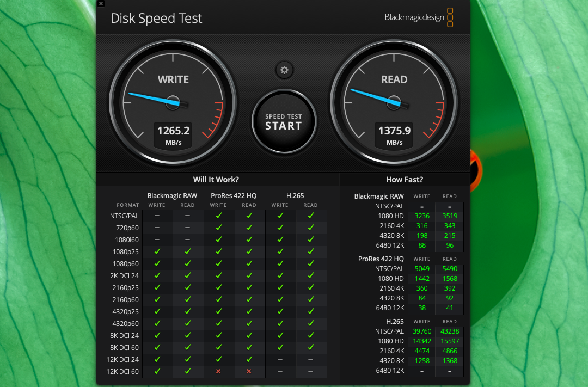This screenshot has width=588, height=387.
Task: Click ProRes 6480 12K read value 41
Action: click(450, 308)
